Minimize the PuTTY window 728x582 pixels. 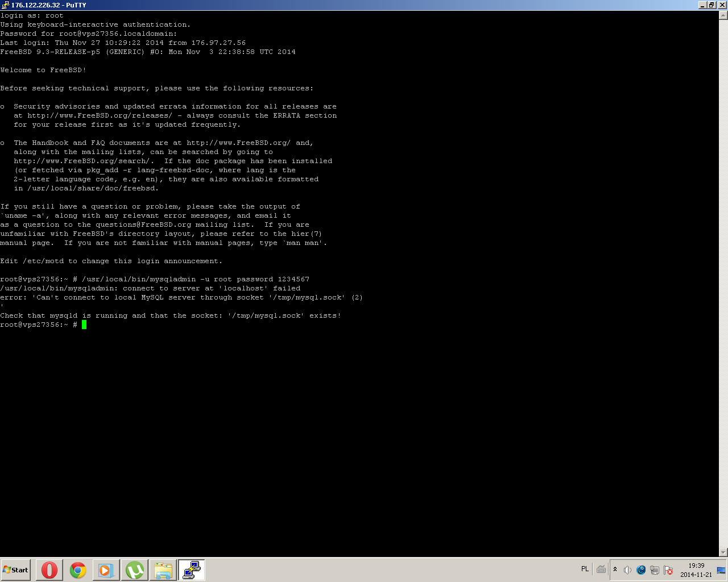[x=702, y=5]
